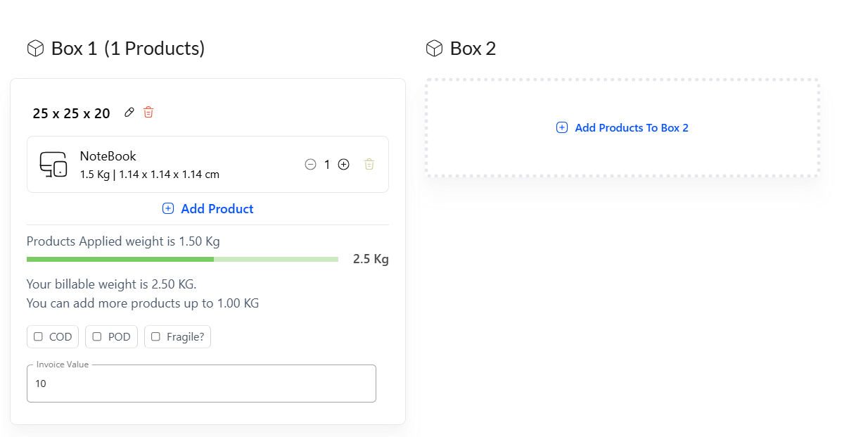Click the NoteBook device icon
This screenshot has width=868, height=437.
[x=53, y=164]
